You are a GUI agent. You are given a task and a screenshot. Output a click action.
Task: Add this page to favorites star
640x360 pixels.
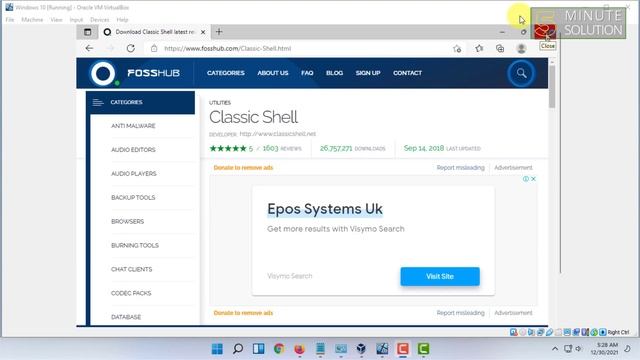[457, 49]
